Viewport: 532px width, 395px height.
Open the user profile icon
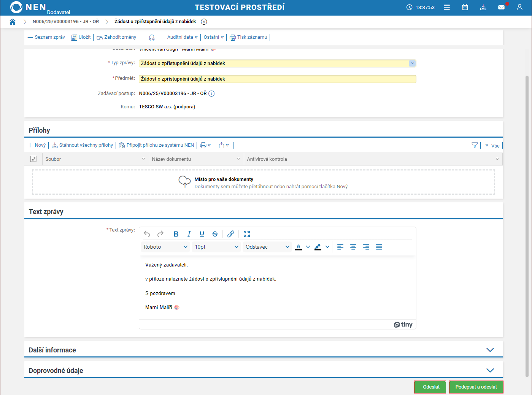[x=519, y=7]
